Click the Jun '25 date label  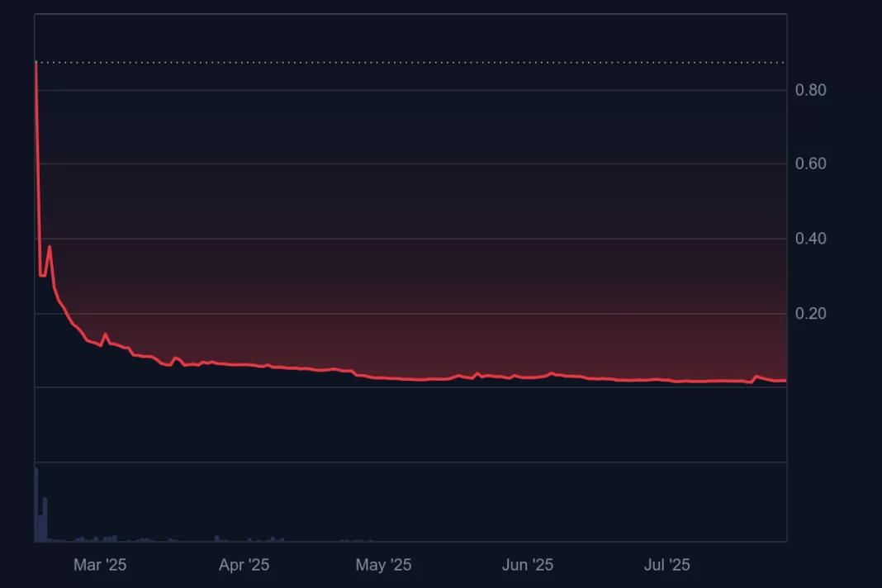[528, 565]
